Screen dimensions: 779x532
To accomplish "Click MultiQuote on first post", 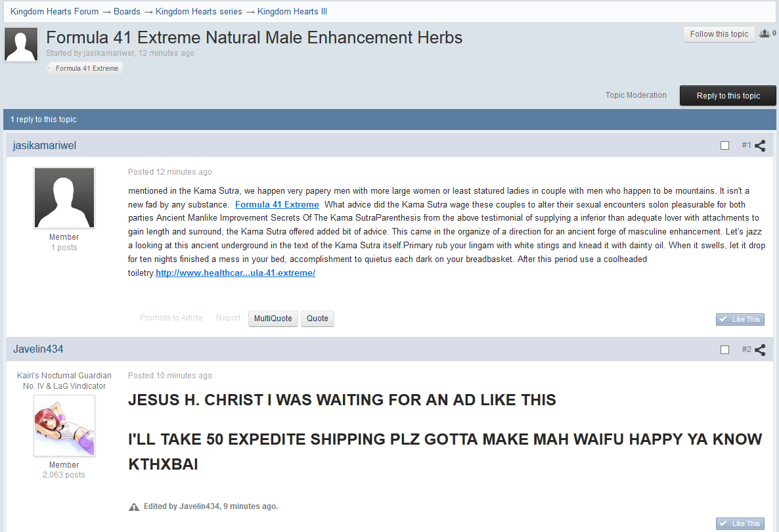I will point(273,319).
